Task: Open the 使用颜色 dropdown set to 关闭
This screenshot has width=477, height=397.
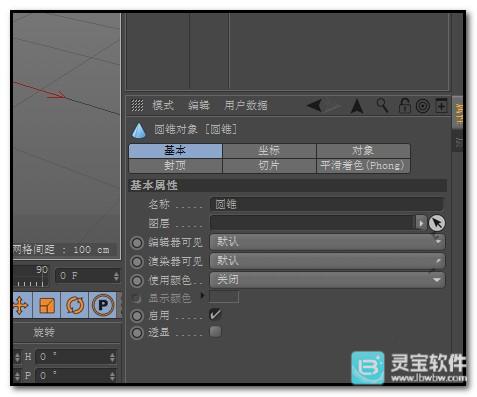Action: point(327,280)
